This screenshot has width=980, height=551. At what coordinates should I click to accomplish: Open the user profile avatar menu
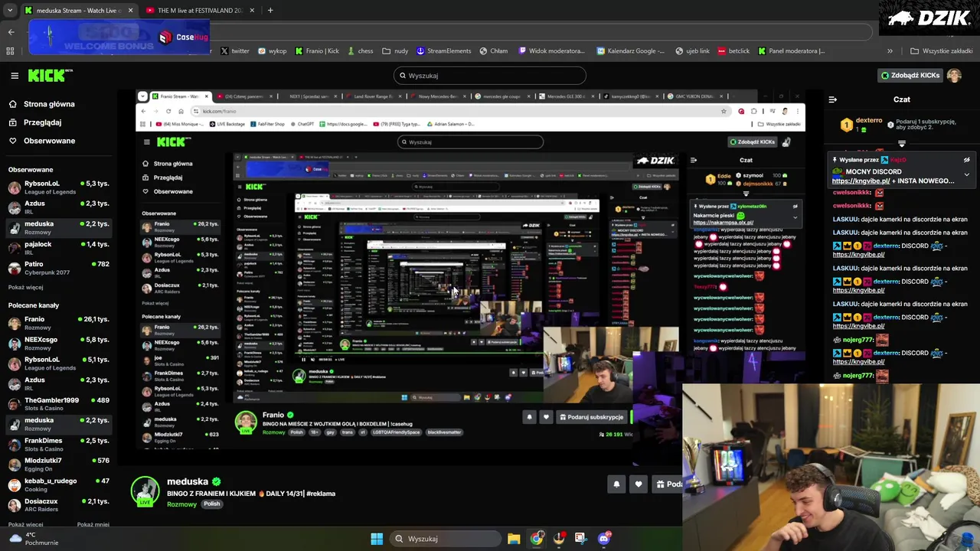pos(954,75)
